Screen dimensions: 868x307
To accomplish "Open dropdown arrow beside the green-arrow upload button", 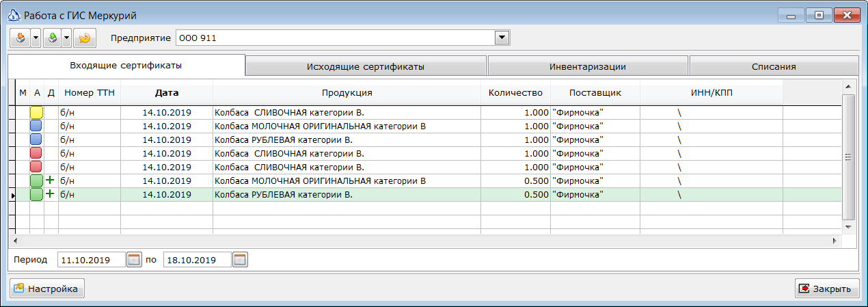I will pyautogui.click(x=67, y=38).
